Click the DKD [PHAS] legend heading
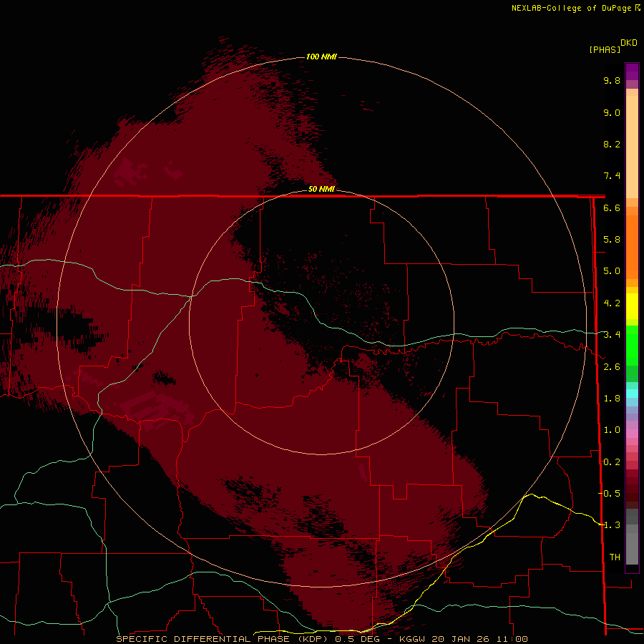 pos(613,47)
